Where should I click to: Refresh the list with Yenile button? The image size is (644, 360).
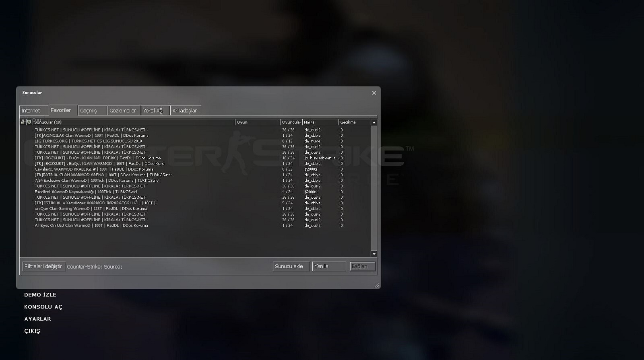(x=328, y=266)
